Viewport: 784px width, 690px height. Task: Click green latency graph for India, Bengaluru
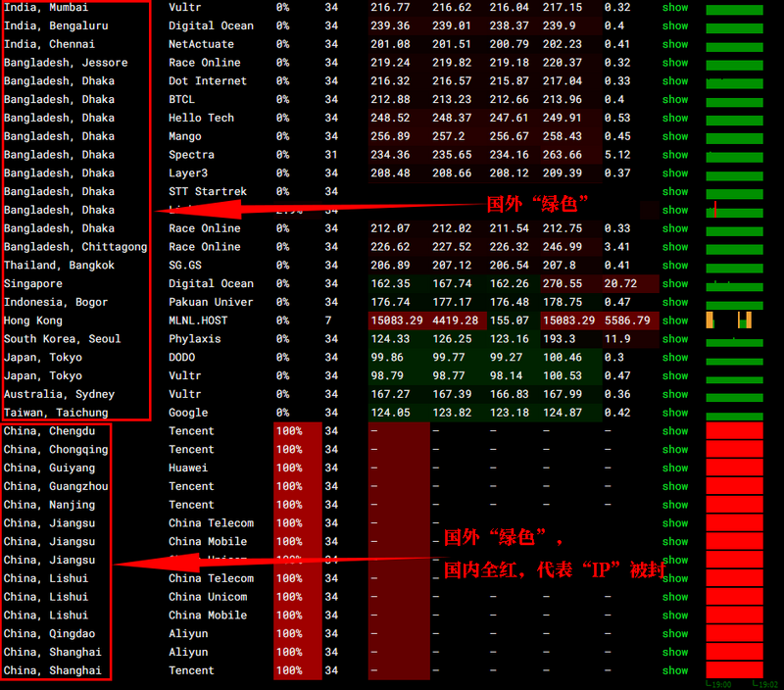pyautogui.click(x=734, y=26)
